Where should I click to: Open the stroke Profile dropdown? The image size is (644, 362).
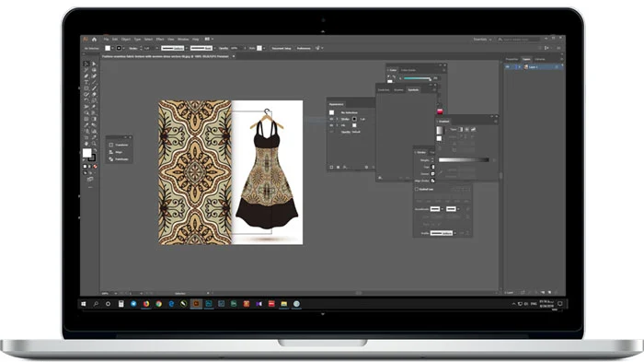tap(455, 233)
